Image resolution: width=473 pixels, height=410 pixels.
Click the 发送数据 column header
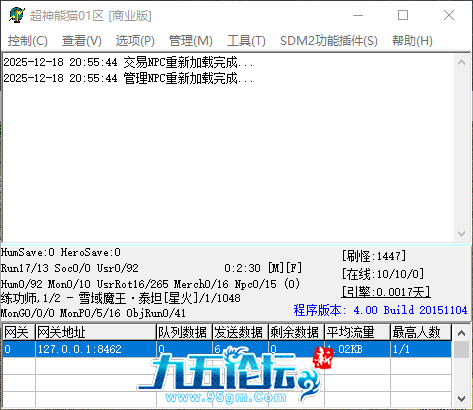coord(241,332)
